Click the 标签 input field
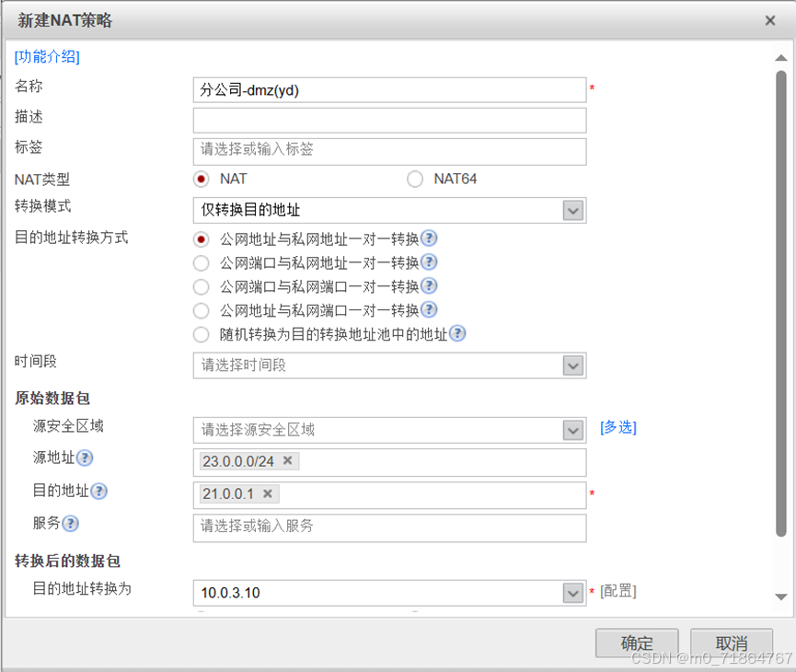Viewport: 796px width, 672px height. tap(389, 151)
